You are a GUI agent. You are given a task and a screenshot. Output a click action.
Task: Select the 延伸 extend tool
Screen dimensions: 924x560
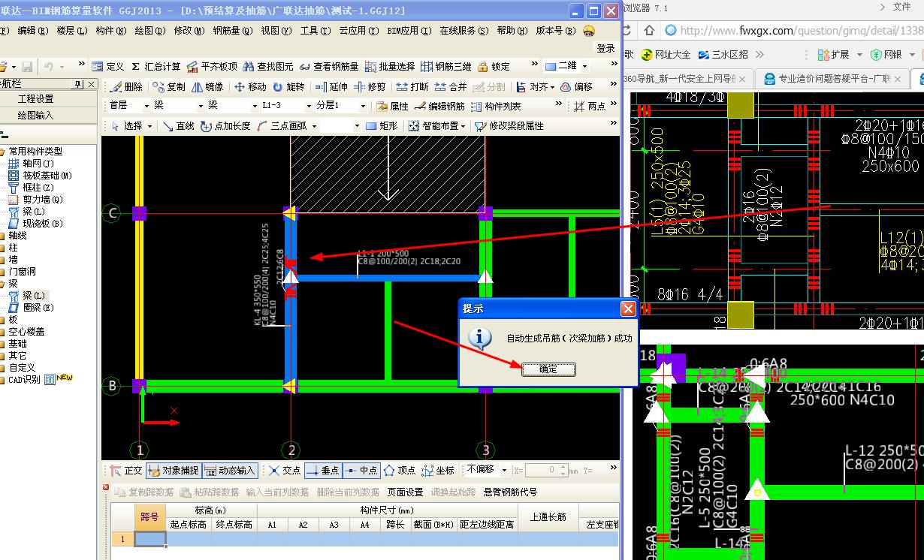[331, 87]
